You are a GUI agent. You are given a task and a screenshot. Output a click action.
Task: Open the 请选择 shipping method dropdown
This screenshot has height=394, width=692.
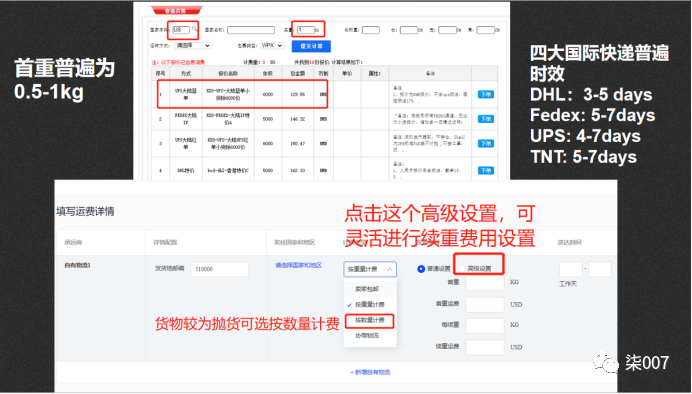coord(193,45)
